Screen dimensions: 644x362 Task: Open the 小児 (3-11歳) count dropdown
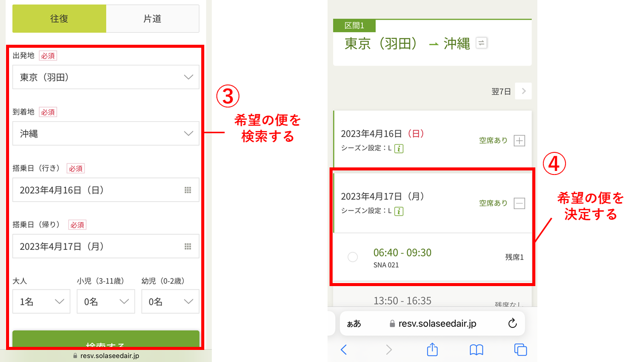tap(106, 301)
